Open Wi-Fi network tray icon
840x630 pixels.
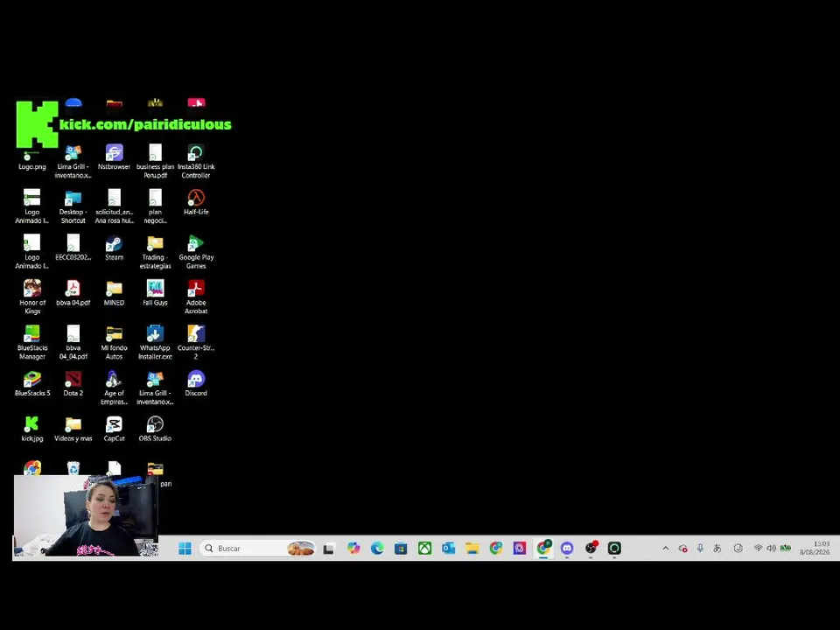pos(758,548)
